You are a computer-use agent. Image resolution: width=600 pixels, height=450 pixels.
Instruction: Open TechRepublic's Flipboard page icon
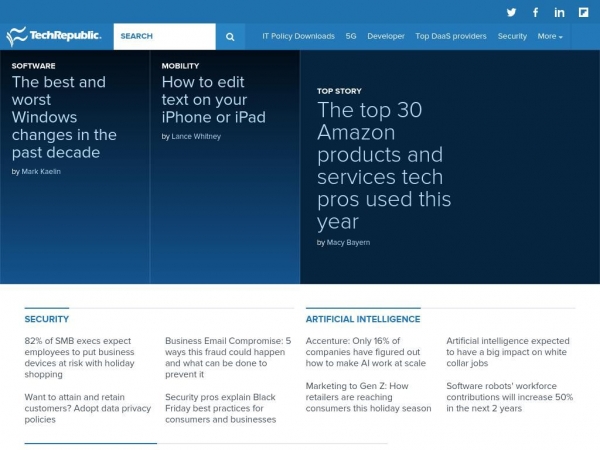[x=583, y=13]
